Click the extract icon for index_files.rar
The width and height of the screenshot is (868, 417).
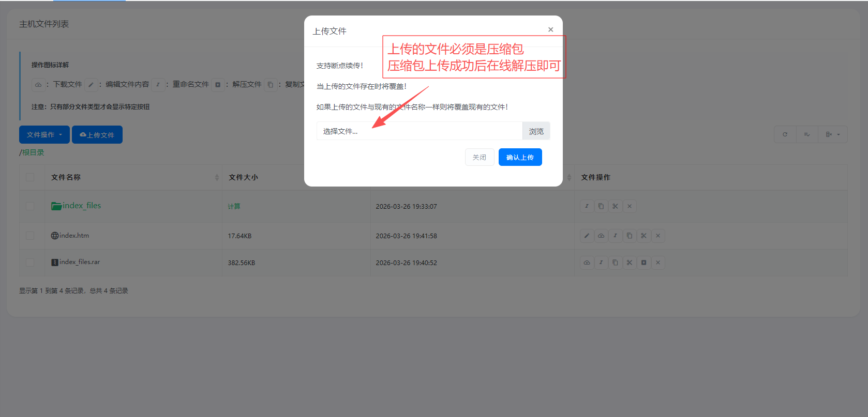[x=643, y=262]
